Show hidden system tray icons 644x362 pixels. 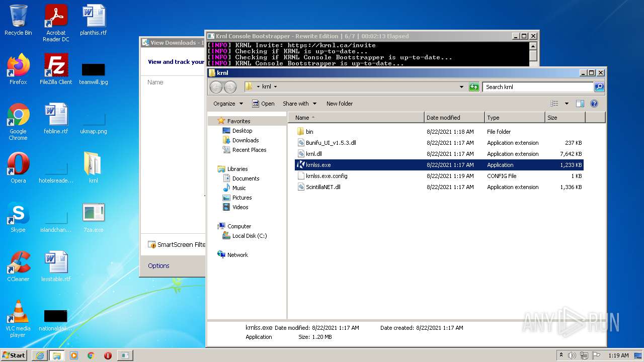click(561, 355)
